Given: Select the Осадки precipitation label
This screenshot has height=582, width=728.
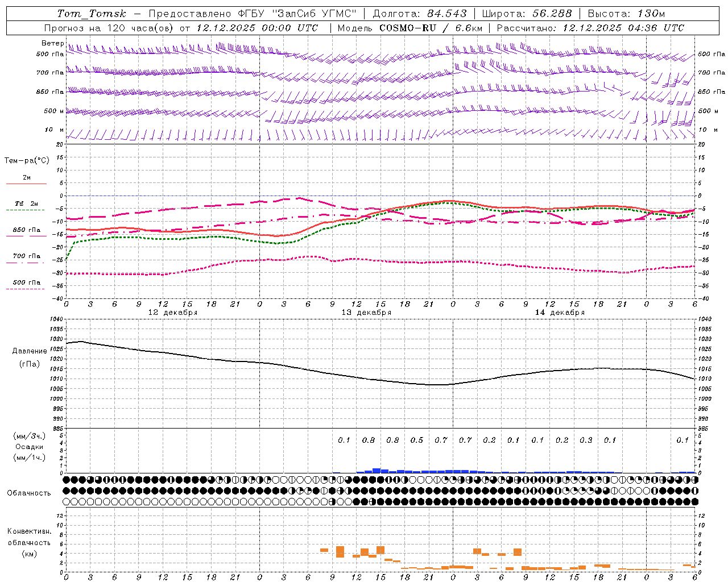Looking at the screenshot, I should coord(30,447).
